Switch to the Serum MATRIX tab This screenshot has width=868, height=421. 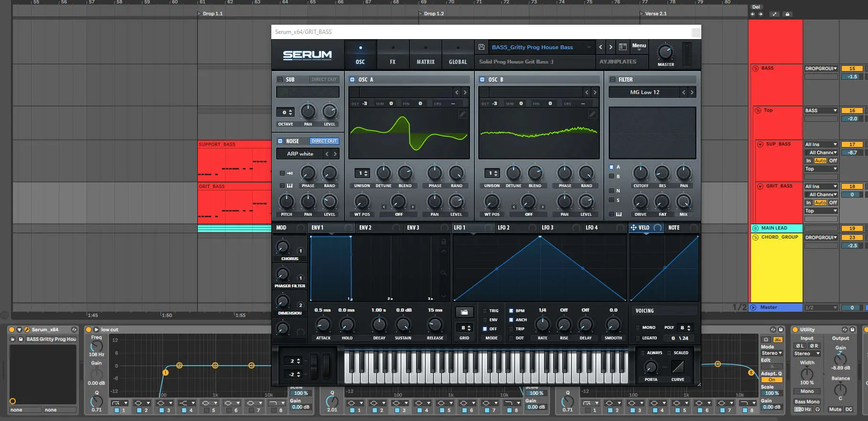[425, 55]
